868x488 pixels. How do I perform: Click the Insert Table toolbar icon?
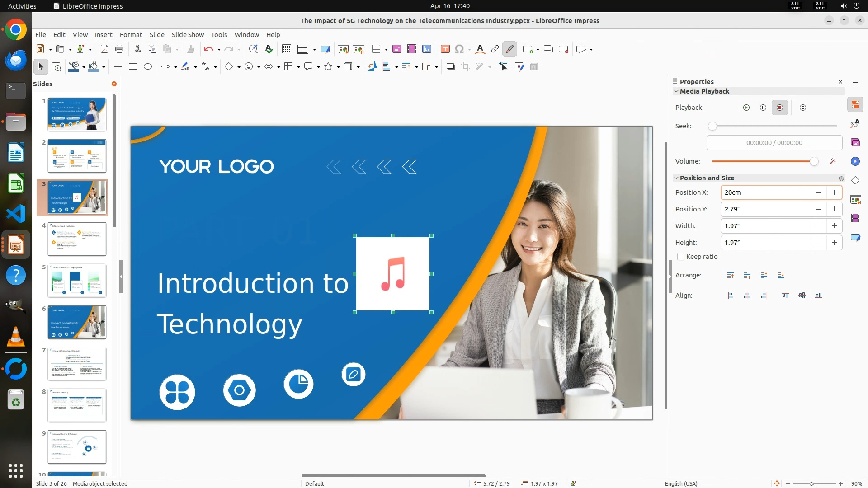(376, 49)
